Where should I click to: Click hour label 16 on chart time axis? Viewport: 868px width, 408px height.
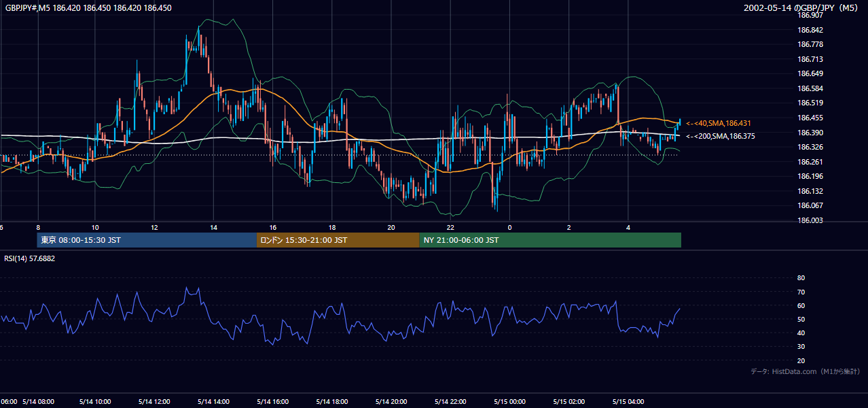272,227
